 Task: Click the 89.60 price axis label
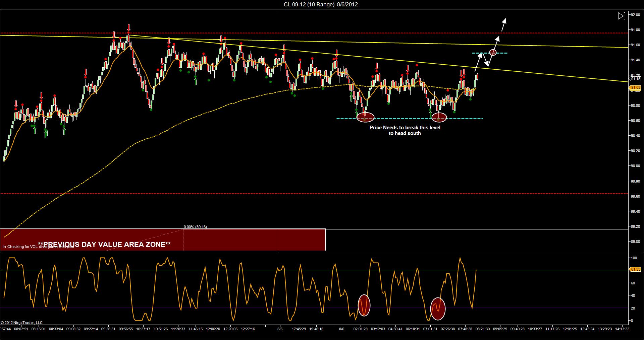click(x=635, y=196)
